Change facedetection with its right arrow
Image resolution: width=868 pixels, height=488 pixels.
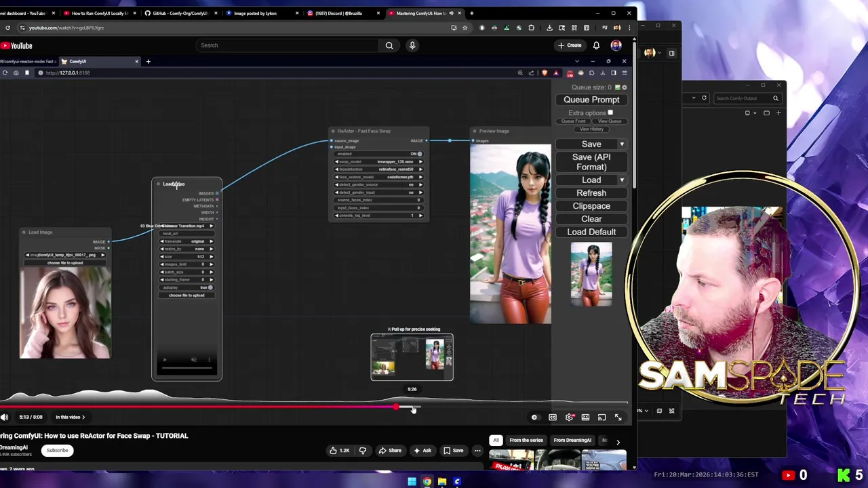click(x=420, y=169)
